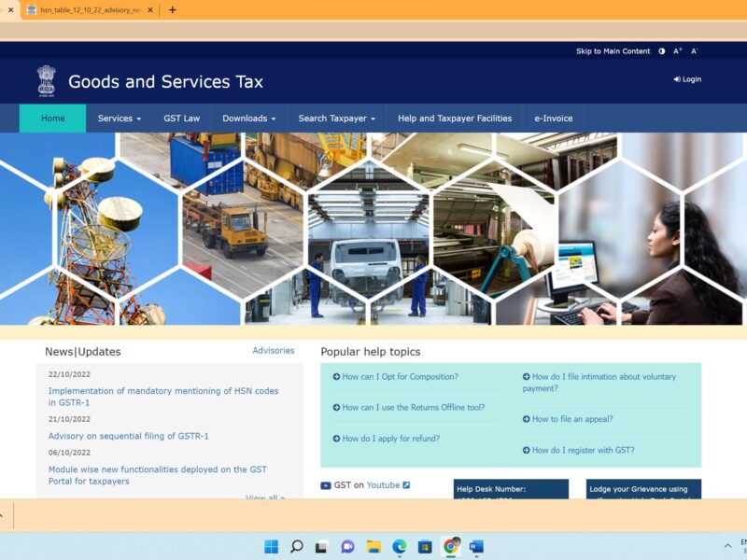Open File Explorer from the taskbar
Screen dimensions: 747x560
tap(373, 546)
